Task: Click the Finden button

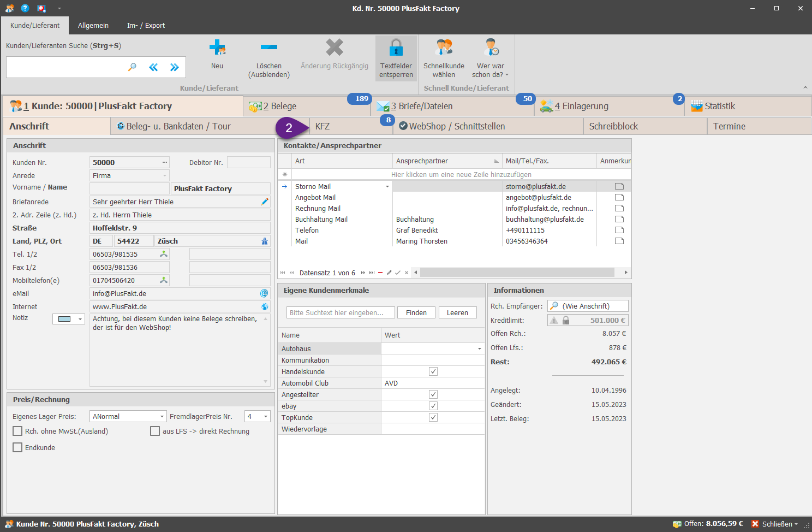Action: point(416,312)
